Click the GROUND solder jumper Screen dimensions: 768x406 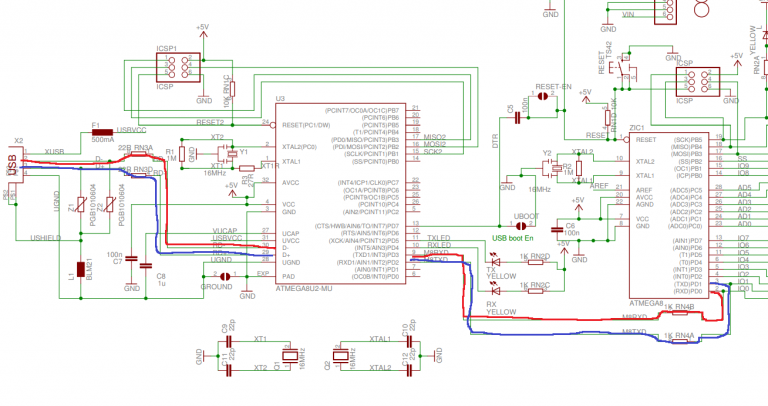pos(225,277)
